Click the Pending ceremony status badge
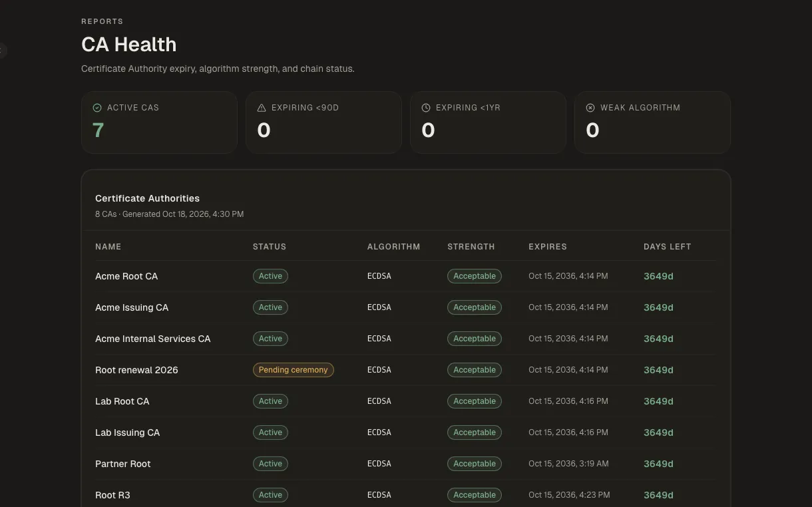 (x=294, y=370)
